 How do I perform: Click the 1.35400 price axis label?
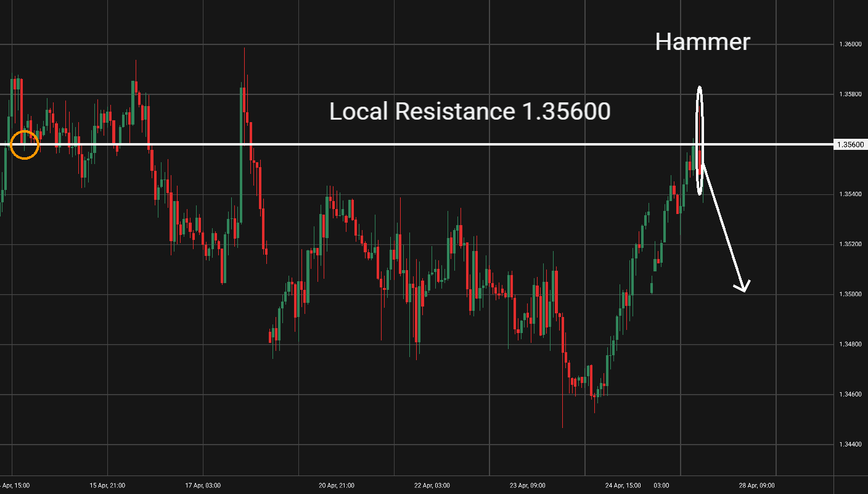pyautogui.click(x=851, y=194)
